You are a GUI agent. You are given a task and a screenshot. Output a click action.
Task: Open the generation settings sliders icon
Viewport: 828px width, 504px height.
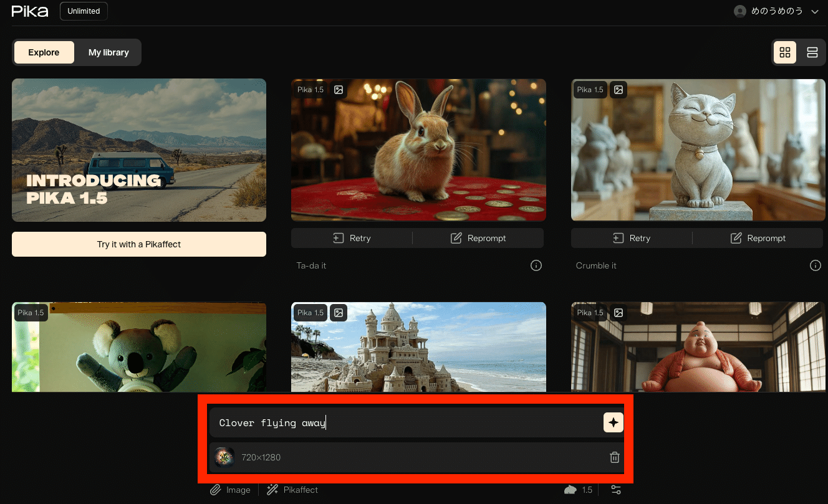click(616, 490)
